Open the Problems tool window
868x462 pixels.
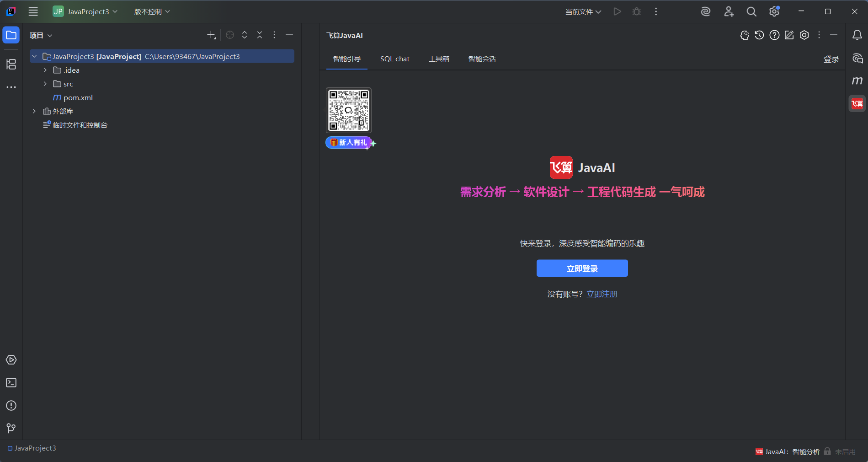coord(11,406)
